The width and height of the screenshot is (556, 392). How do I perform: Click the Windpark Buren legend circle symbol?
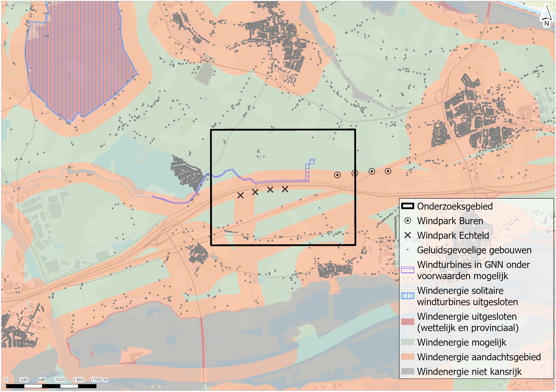coord(408,221)
